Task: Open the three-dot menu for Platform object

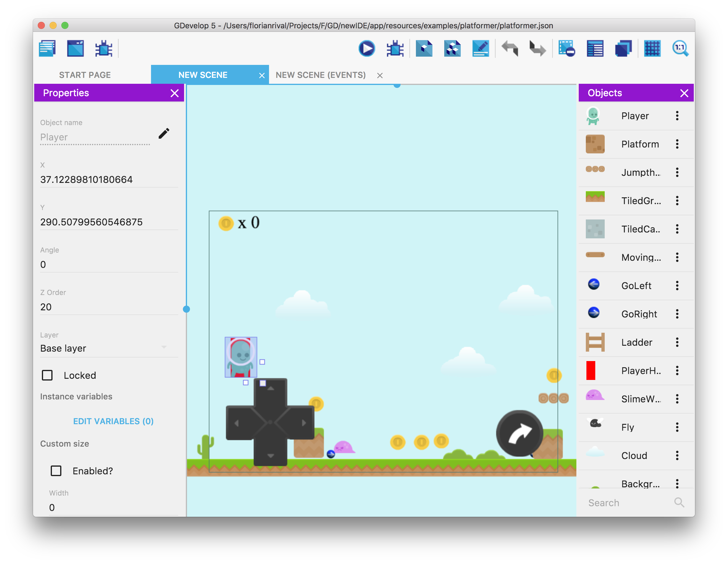Action: coord(677,144)
